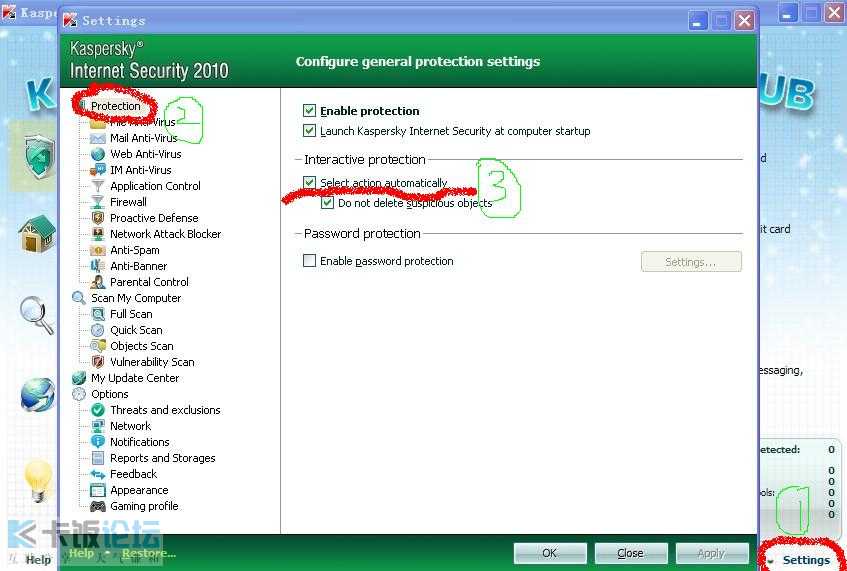
Task: Click the Mail Anti-Virus envelope icon
Action: click(x=98, y=138)
